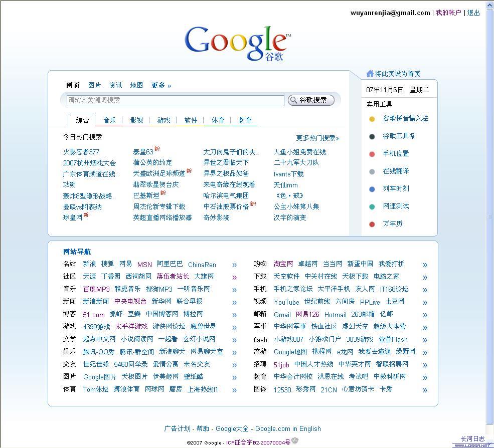Expand more links in the 旅游 row
494x448 pixels.
pyautogui.click(x=425, y=353)
